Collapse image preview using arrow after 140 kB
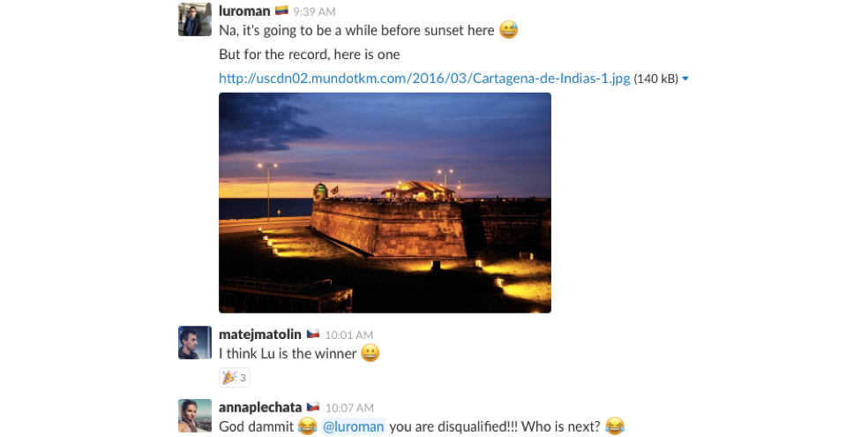Screen dimensions: 868x437 685,79
